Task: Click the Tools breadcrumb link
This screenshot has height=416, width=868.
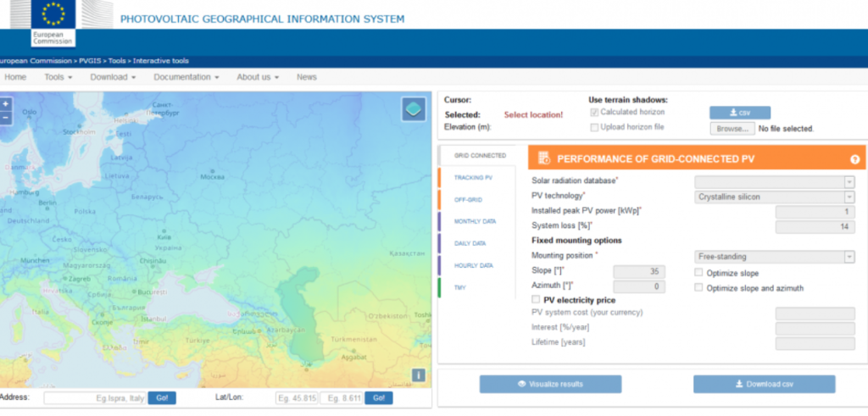Action: pos(117,61)
